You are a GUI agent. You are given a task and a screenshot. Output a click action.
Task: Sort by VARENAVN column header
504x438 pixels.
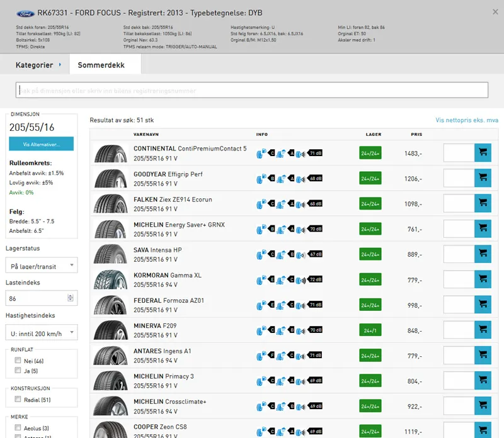point(146,134)
